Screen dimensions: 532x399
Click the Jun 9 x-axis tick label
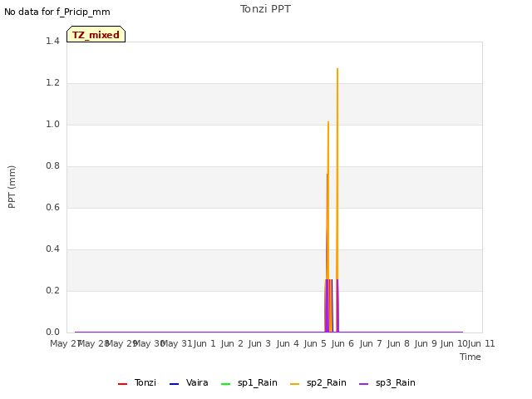(426, 343)
